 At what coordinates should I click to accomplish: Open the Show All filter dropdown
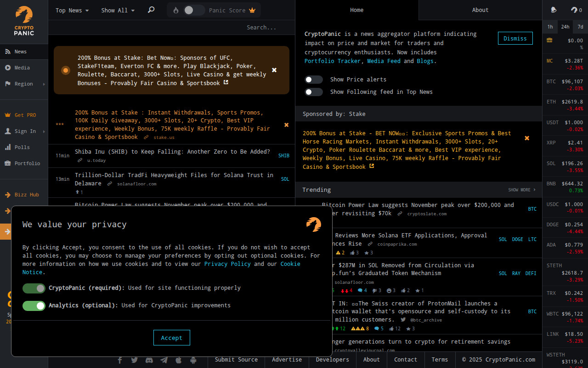click(x=118, y=10)
